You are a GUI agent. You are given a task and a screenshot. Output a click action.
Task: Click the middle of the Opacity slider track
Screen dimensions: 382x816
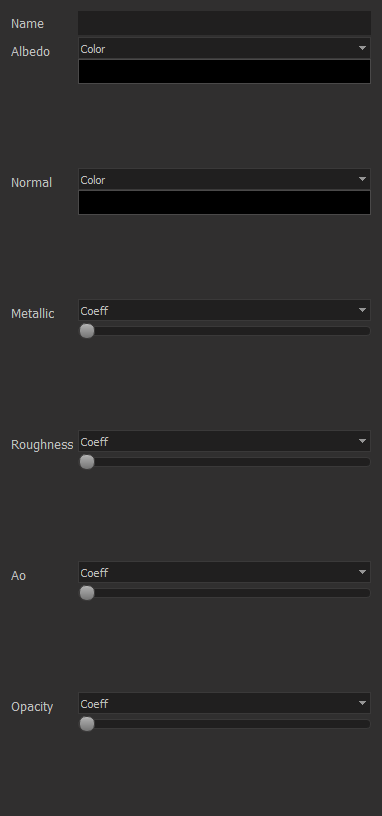[x=225, y=724]
